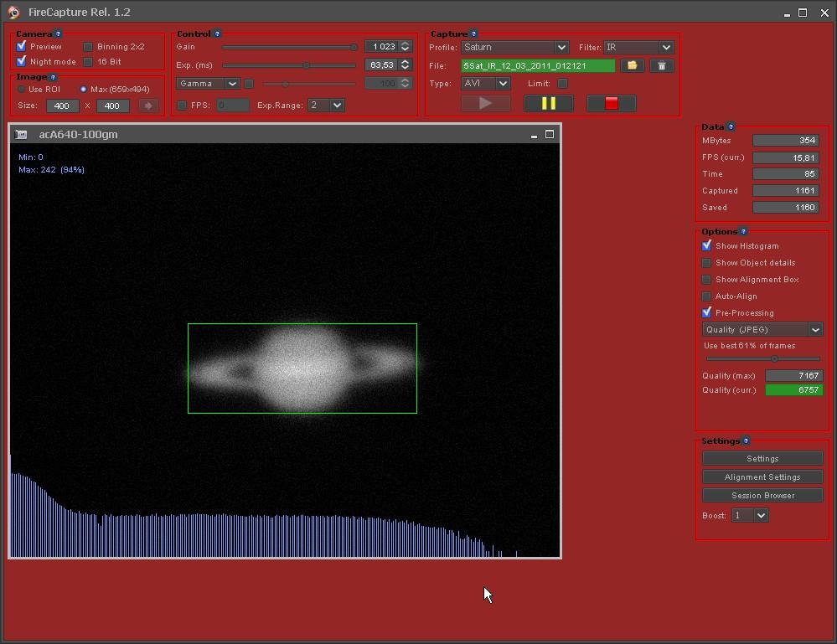Toggle the Pre-Processing checkbox
Screen dimensions: 837x644
707,312
